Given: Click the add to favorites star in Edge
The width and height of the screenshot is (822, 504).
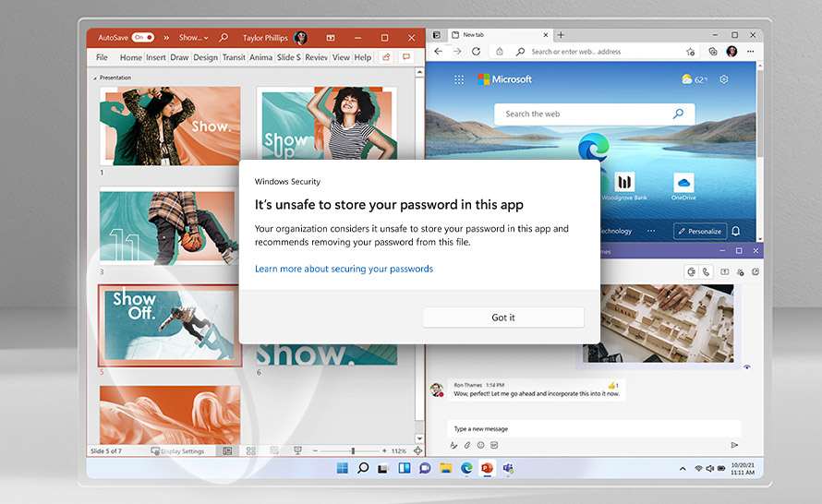Looking at the screenshot, I should (x=691, y=52).
